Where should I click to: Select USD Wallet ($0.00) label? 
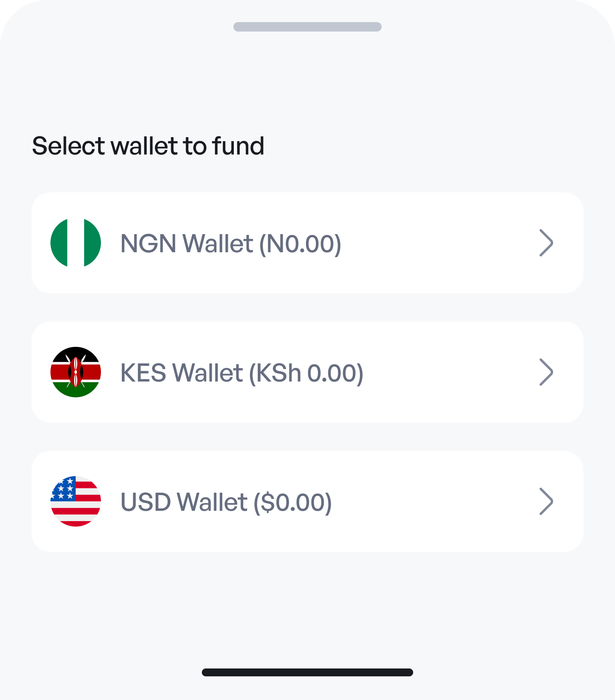pos(226,503)
